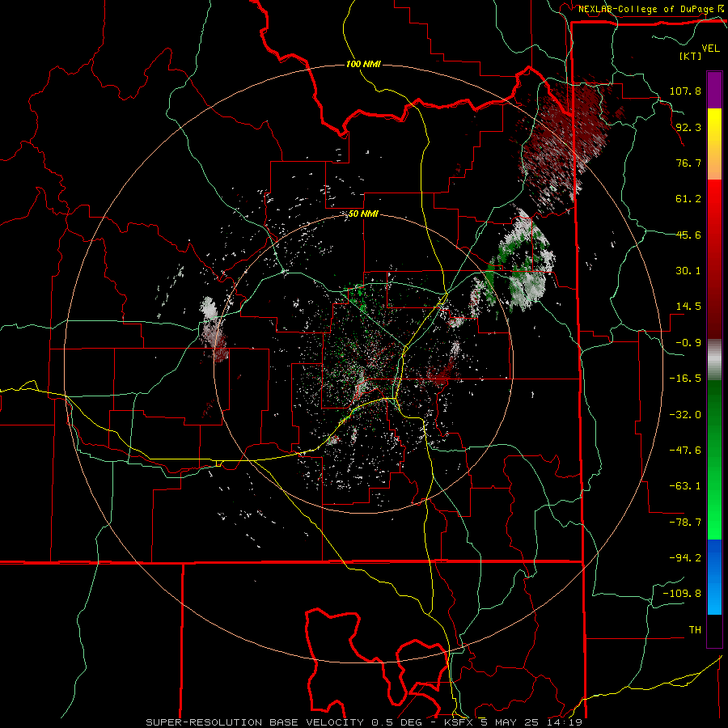The height and width of the screenshot is (728, 728).
Task: Click the NEXLAB-College of DuPage label
Action: point(647,9)
